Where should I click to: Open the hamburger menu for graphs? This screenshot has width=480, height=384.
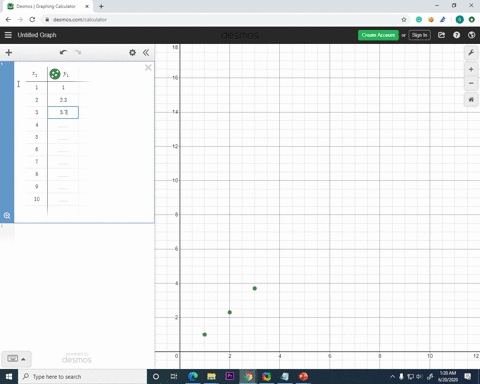pos(8,35)
